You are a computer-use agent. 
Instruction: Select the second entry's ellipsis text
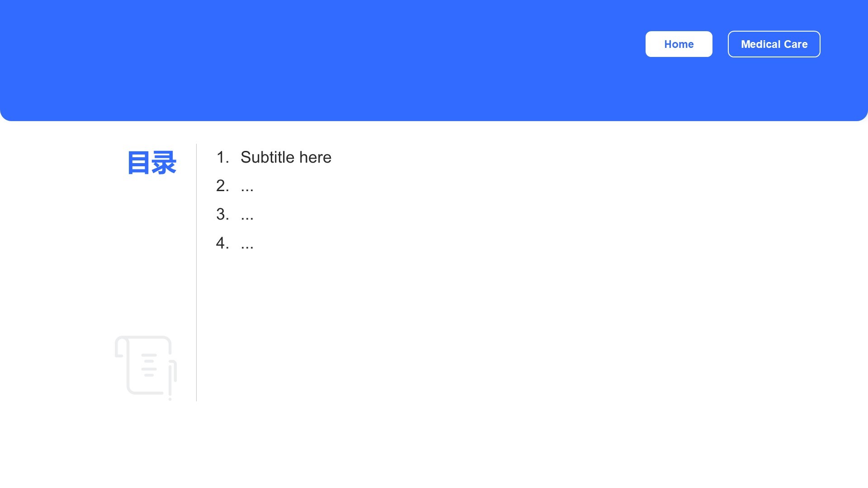247,186
